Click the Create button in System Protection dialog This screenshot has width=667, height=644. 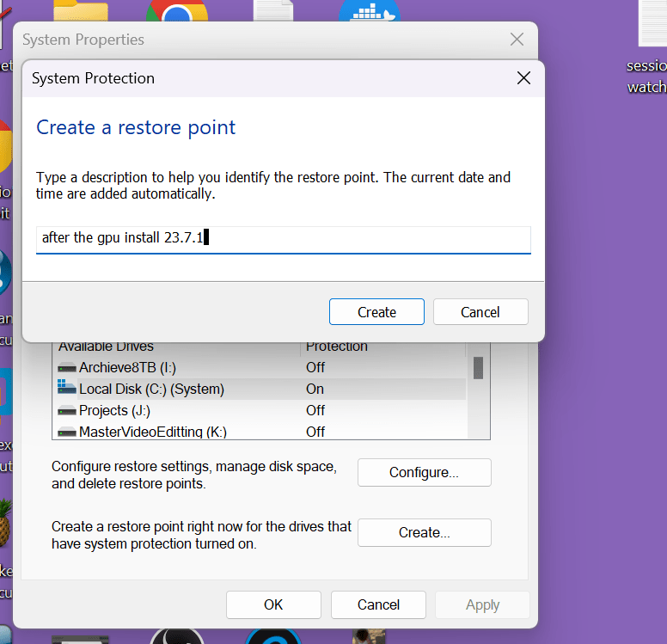(376, 311)
